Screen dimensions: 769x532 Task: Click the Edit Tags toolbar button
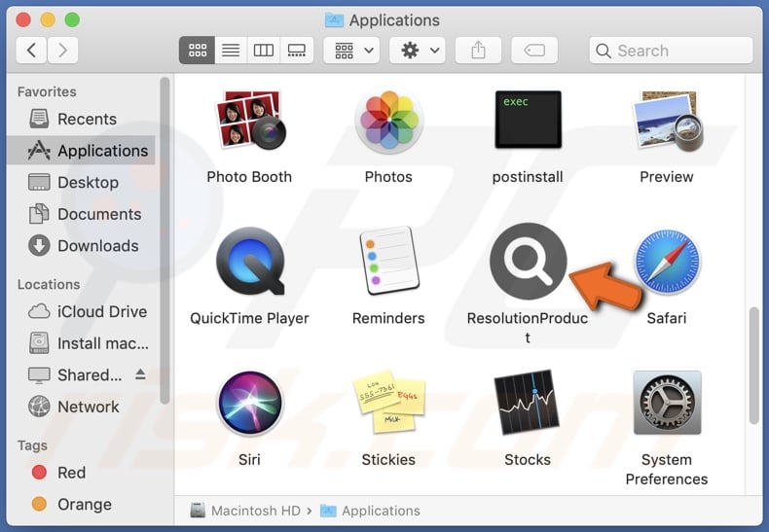(x=534, y=50)
